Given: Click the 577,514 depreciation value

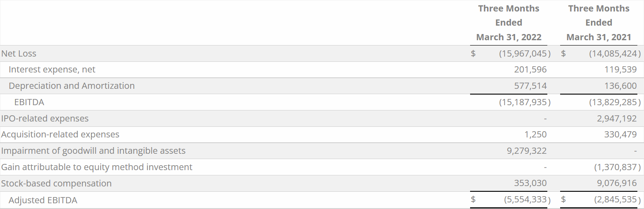Looking at the screenshot, I should 531,86.
